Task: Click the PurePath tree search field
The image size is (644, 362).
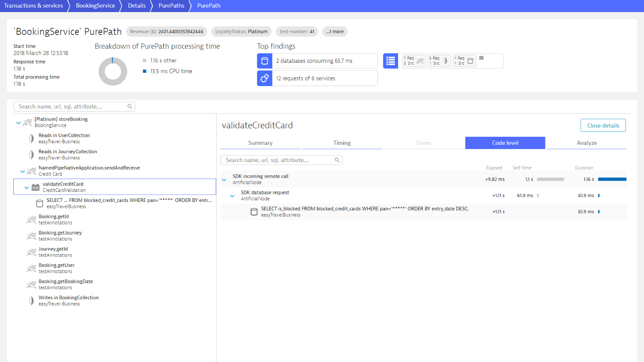Action: 74,107
